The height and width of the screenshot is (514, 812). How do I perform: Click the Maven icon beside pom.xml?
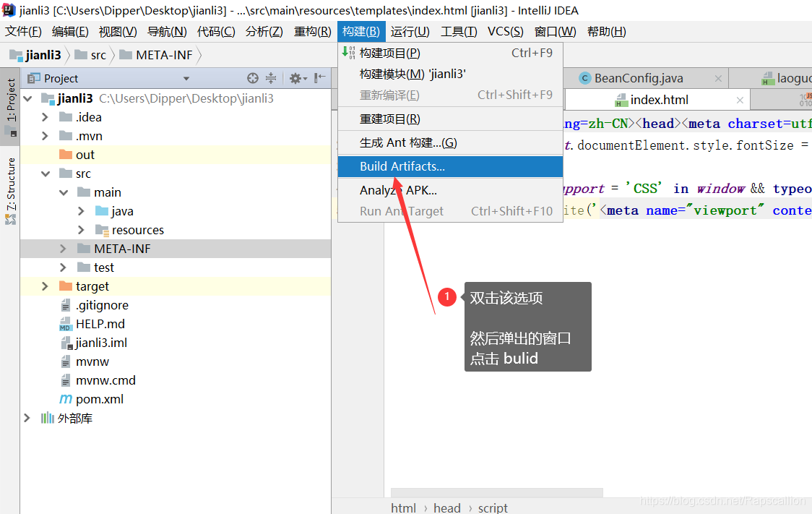coord(66,399)
